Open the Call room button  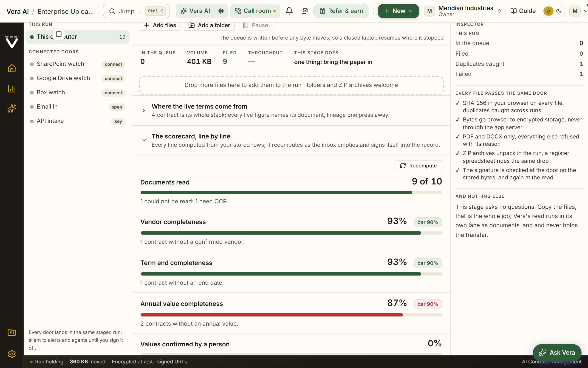[255, 11]
